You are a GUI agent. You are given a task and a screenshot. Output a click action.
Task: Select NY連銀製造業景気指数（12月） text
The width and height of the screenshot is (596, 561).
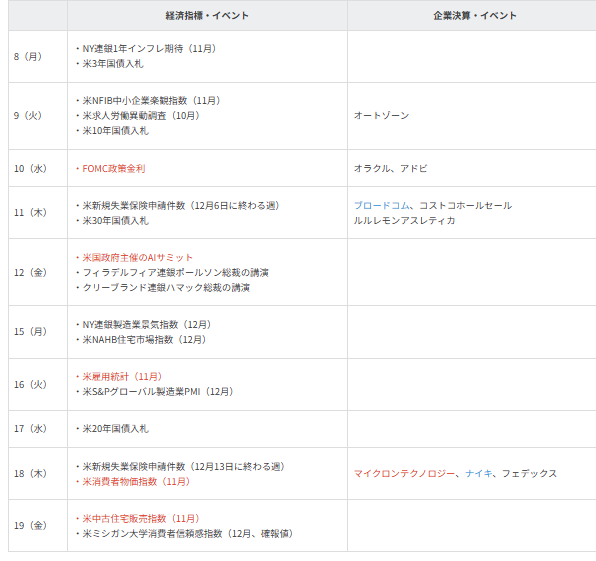click(x=147, y=325)
